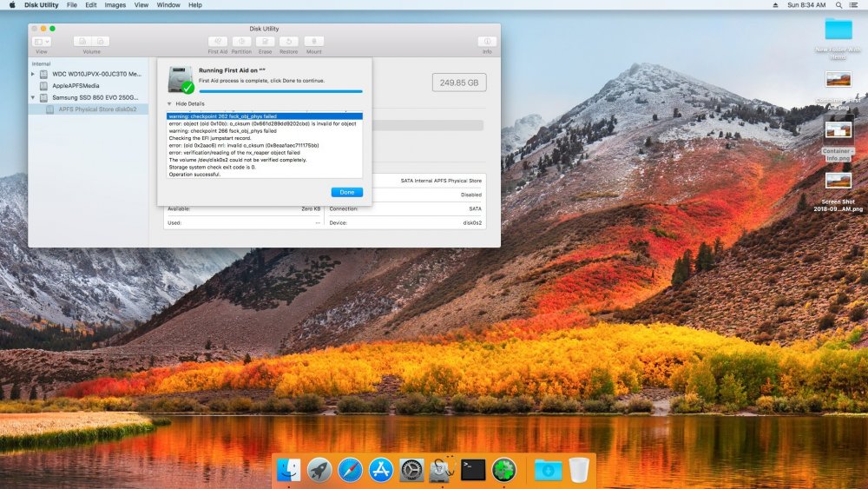Image resolution: width=868 pixels, height=489 pixels.
Task: Open the Trash in the Dock
Action: click(x=579, y=470)
